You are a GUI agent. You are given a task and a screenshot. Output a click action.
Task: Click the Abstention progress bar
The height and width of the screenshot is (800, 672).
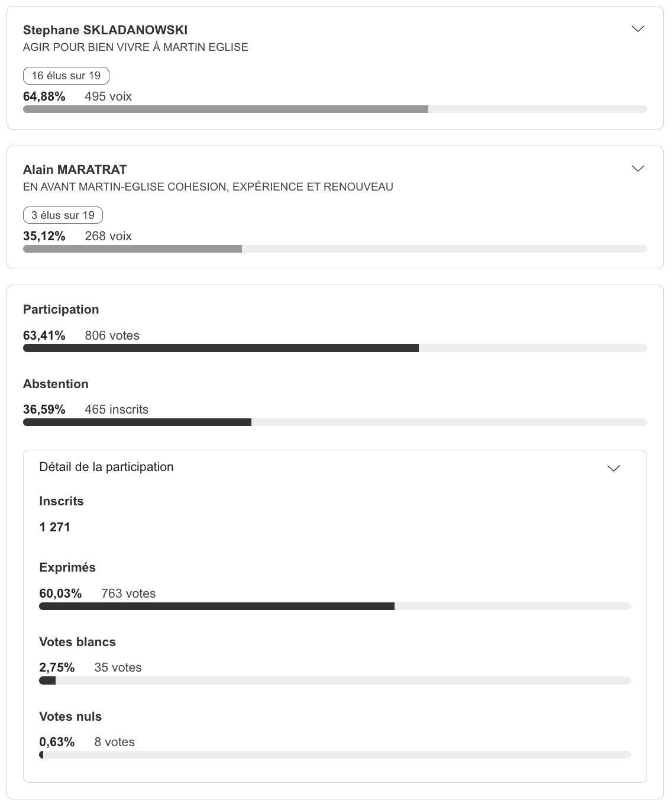[x=335, y=422]
